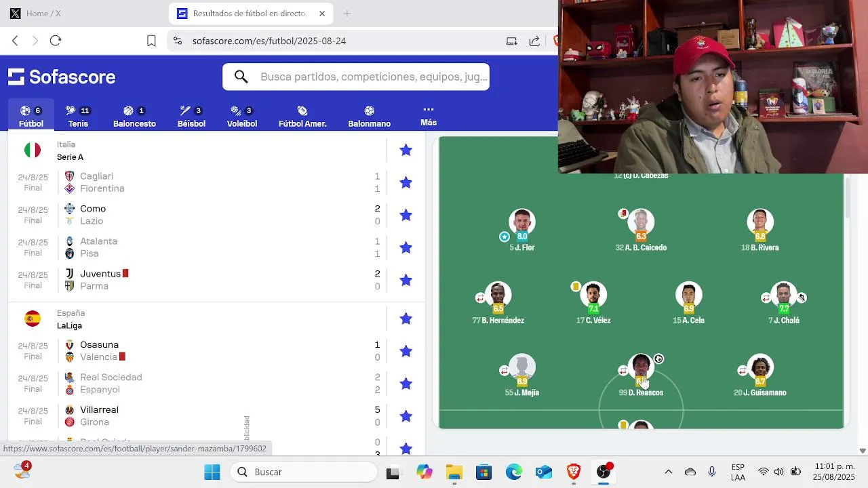The height and width of the screenshot is (488, 868).
Task: Open Brave browser from the taskbar
Action: tap(573, 472)
